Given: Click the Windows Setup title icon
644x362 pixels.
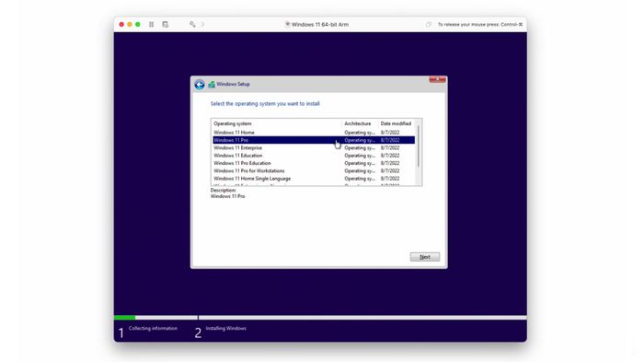Looking at the screenshot, I should click(212, 85).
